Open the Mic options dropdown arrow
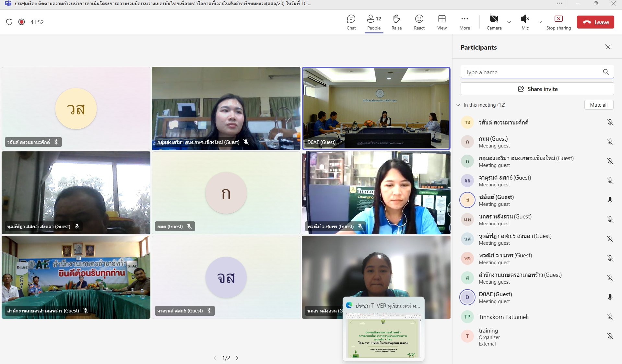622x364 pixels. click(x=540, y=22)
